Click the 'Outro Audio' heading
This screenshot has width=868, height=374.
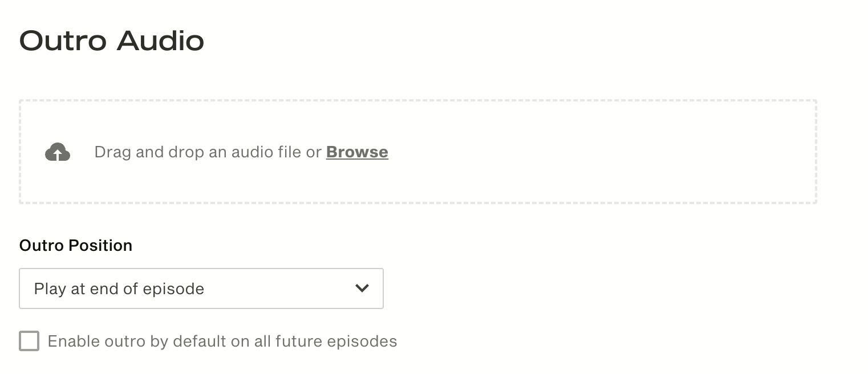coord(112,41)
